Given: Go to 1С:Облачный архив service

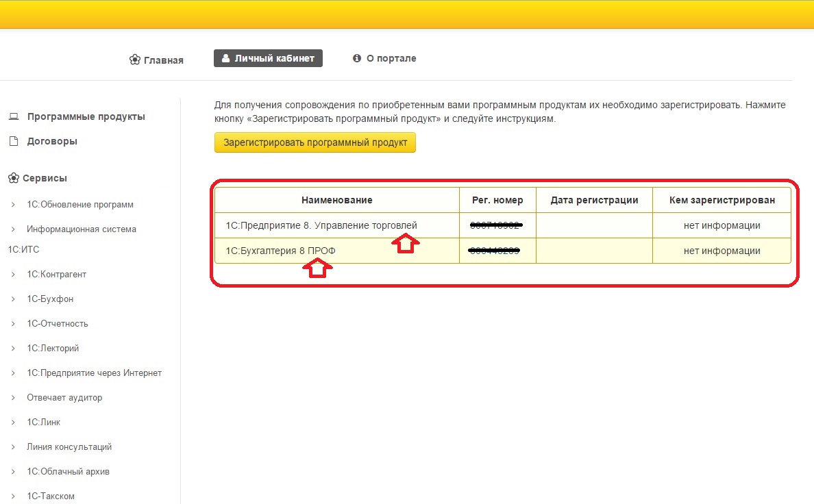Looking at the screenshot, I should 68,472.
